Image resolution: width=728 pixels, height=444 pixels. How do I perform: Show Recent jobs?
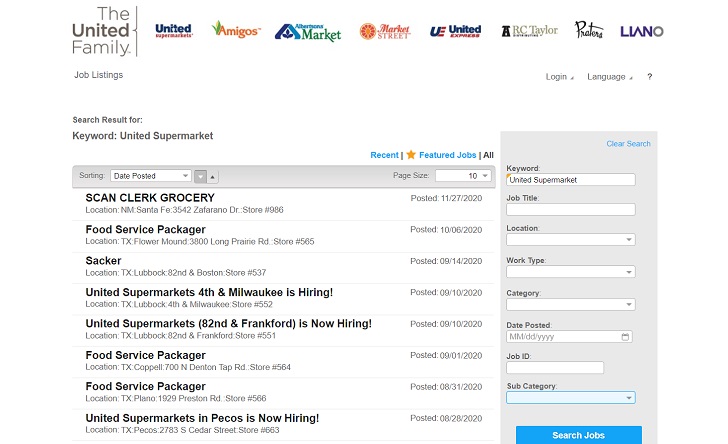(x=384, y=155)
